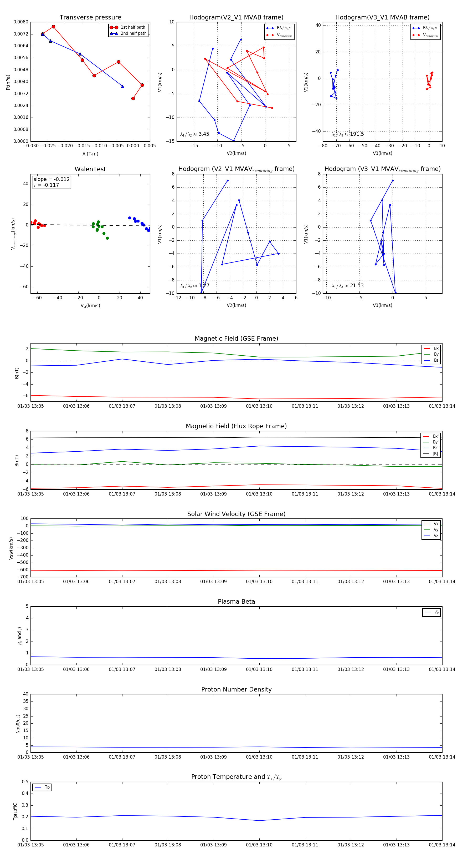Click '01/03 13:14' tick under proton temperature plot
The image size is (473, 868).
pyautogui.click(x=442, y=845)
